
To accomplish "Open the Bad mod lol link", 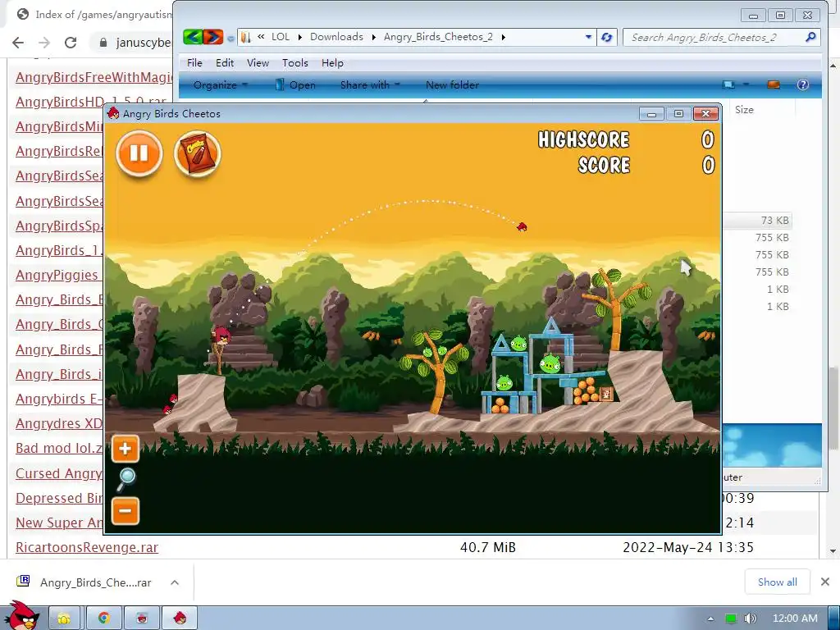I will tap(59, 448).
